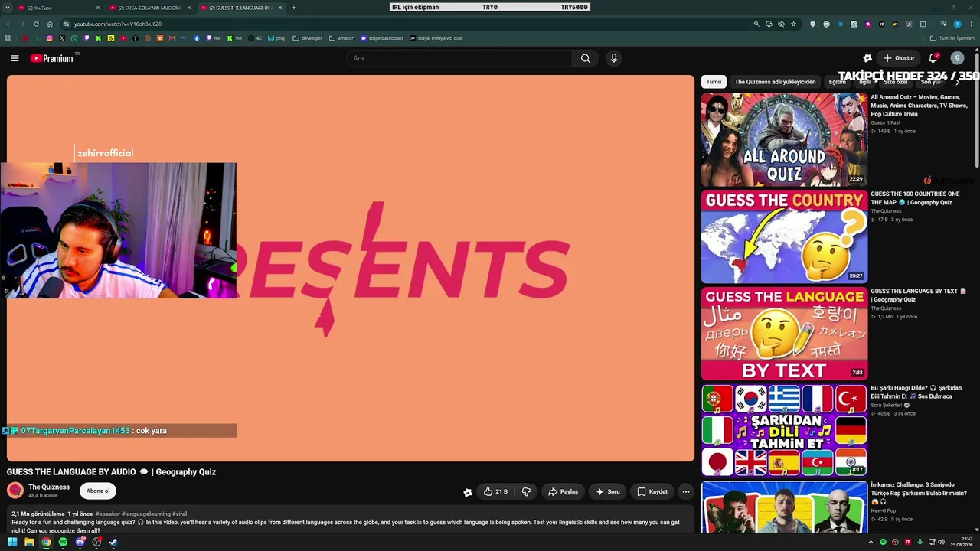This screenshot has height=551, width=980.
Task: Click the Chrome address bar URL
Action: point(118,24)
